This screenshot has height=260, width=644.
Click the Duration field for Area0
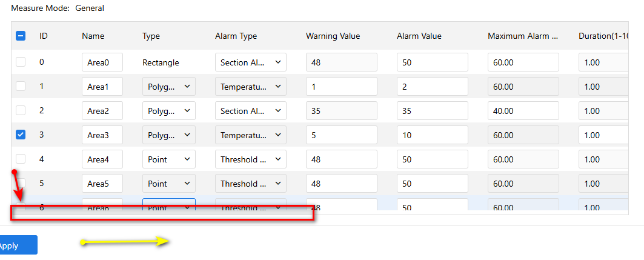[603, 62]
